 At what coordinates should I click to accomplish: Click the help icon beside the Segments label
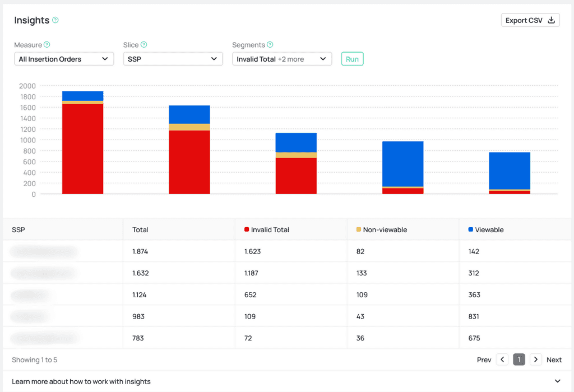pos(270,44)
